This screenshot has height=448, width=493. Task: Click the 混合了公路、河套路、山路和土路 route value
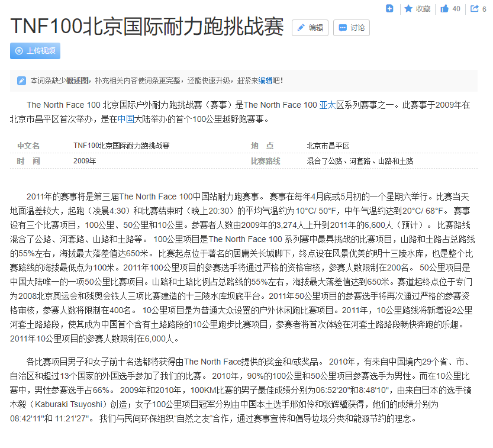pos(360,161)
